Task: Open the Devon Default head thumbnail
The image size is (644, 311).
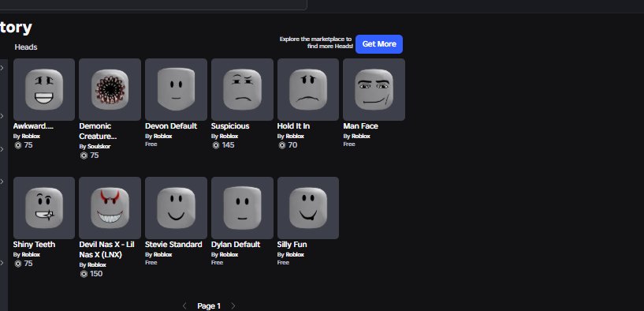Action: (x=176, y=89)
